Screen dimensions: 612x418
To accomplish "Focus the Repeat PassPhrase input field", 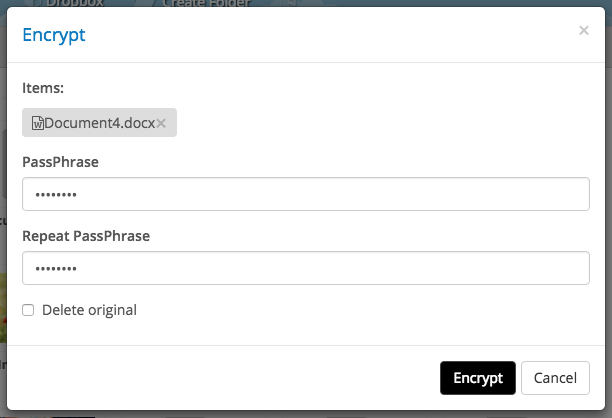I will click(x=305, y=268).
